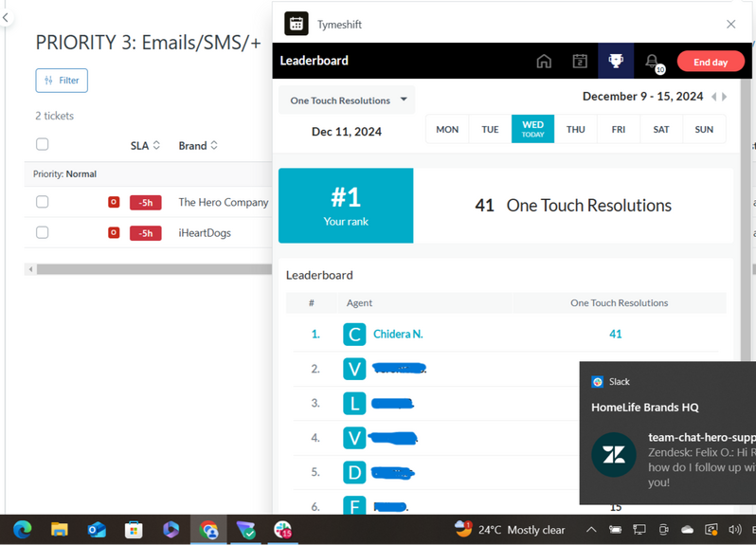Screen dimensions: 756x545
Task: Open the Tymeshift home icon
Action: coord(544,62)
